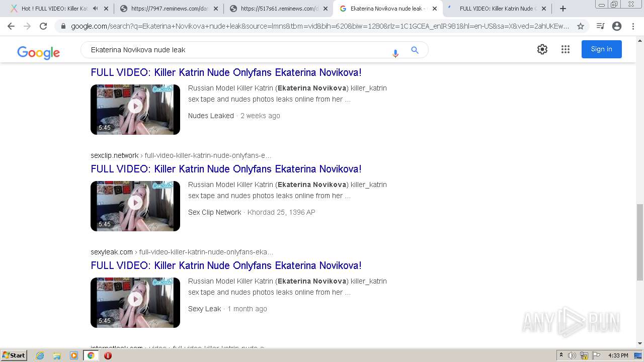Switch to the last 'FULL VIDEO' tab
This screenshot has width=644, height=362.
[x=498, y=9]
